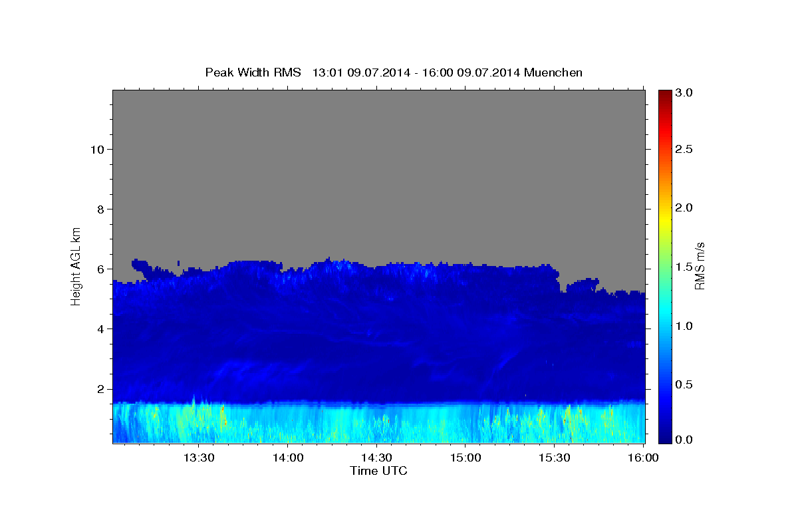Click the gray no-data region of the plot
The width and height of the screenshot is (798, 532).
(x=379, y=173)
